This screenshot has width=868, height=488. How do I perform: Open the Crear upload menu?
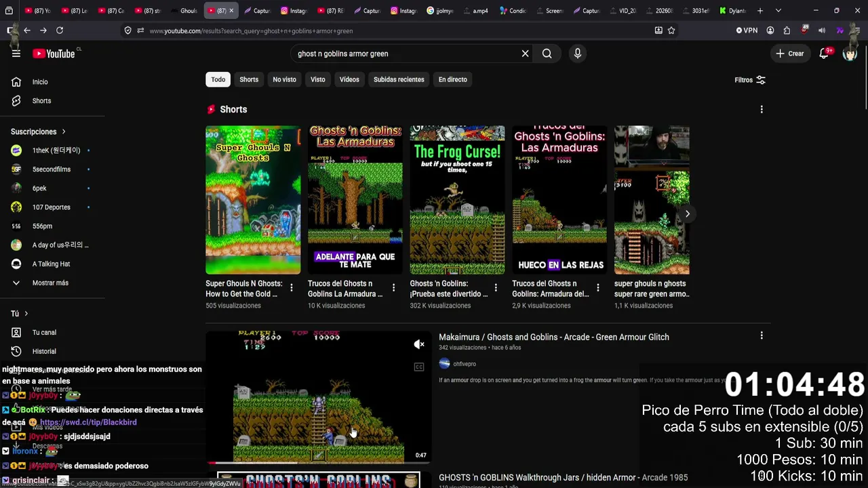(790, 54)
